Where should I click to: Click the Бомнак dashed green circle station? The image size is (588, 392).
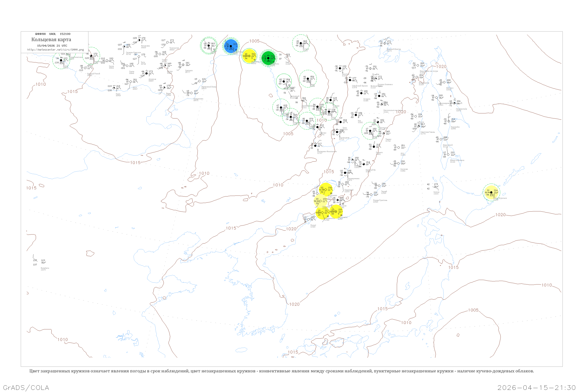[x=301, y=43]
